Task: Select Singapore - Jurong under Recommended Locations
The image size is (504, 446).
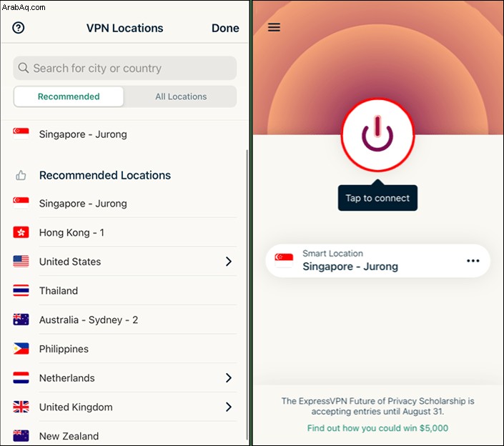Action: click(x=124, y=204)
